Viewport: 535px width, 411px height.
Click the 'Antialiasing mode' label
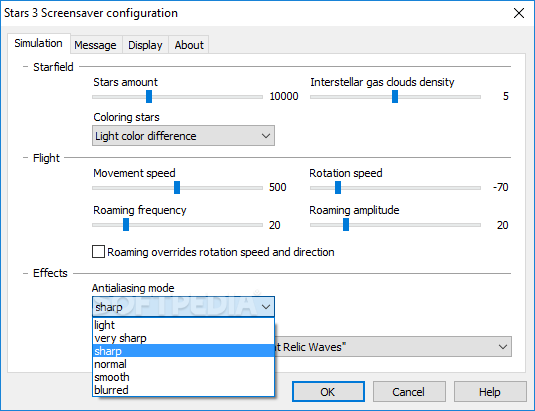click(x=133, y=288)
